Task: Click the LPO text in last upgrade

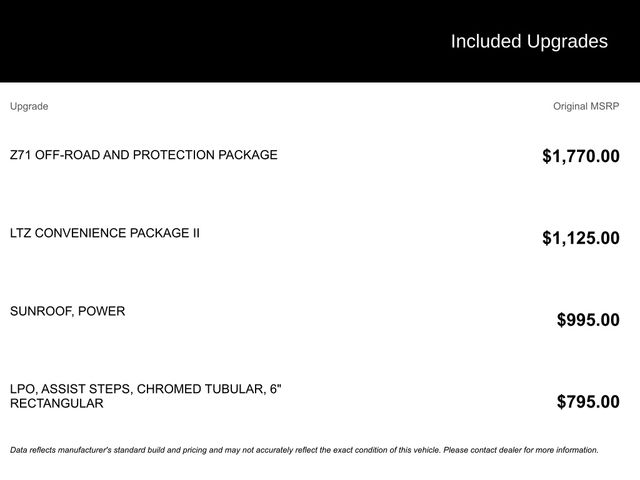Action: pos(24,388)
